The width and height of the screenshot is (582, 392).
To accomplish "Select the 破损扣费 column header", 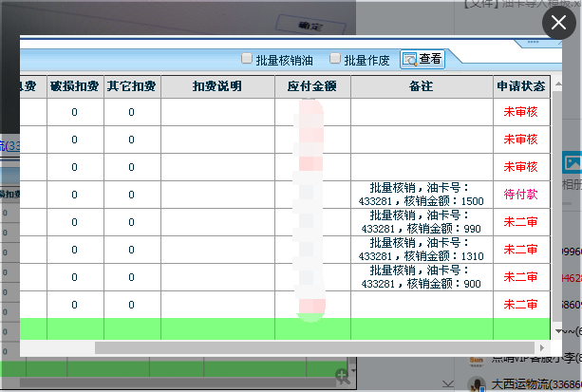I will [x=75, y=86].
